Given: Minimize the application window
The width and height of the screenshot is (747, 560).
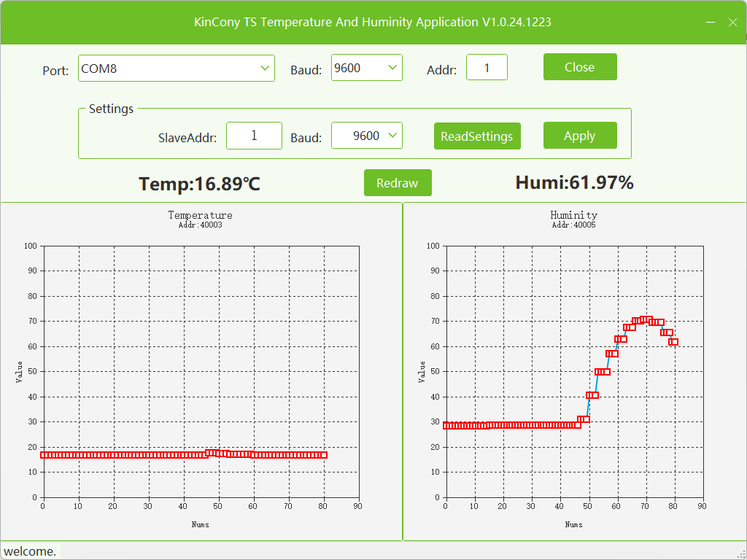Looking at the screenshot, I should click(x=711, y=23).
